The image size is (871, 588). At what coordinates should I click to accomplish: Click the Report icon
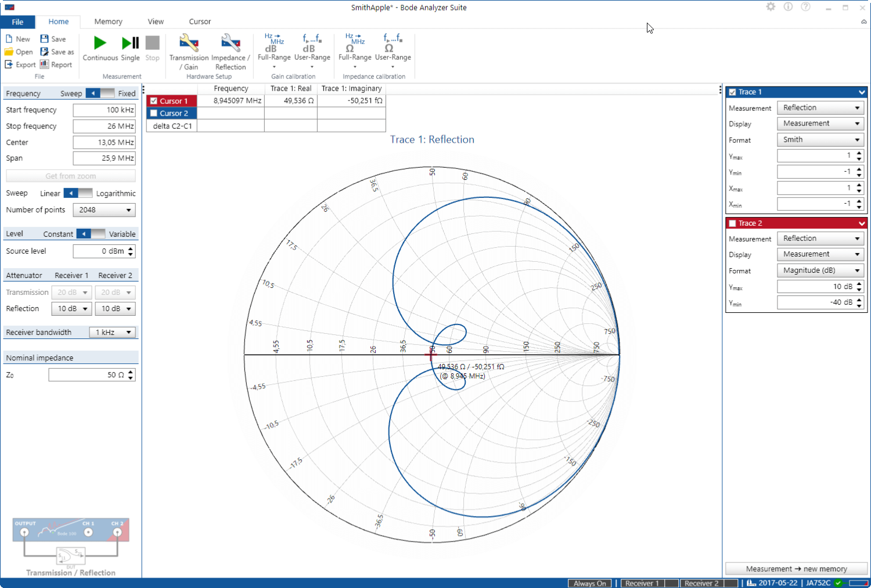56,64
